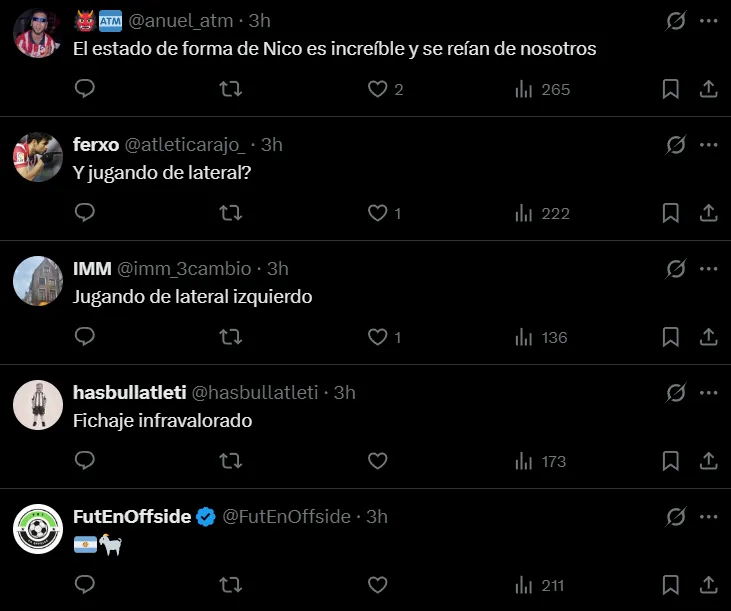Bookmark IMM's tweet
The width and height of the screenshot is (731, 611).
pos(671,337)
